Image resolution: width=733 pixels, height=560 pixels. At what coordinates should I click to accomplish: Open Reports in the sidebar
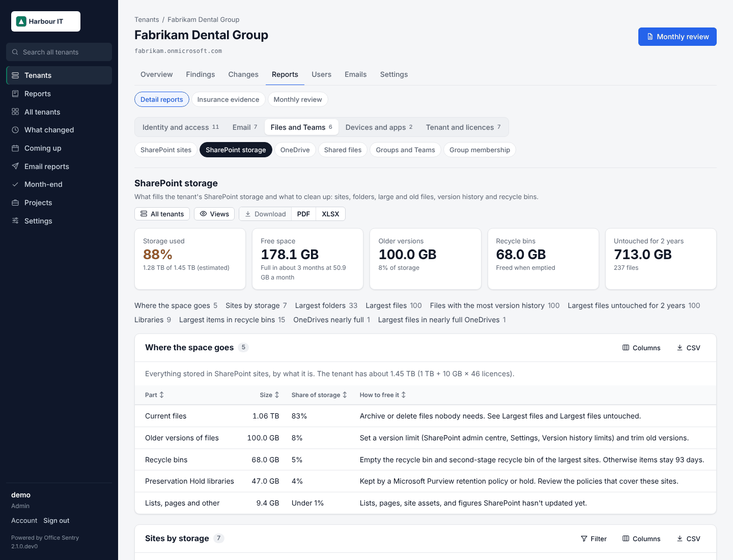click(x=59, y=94)
